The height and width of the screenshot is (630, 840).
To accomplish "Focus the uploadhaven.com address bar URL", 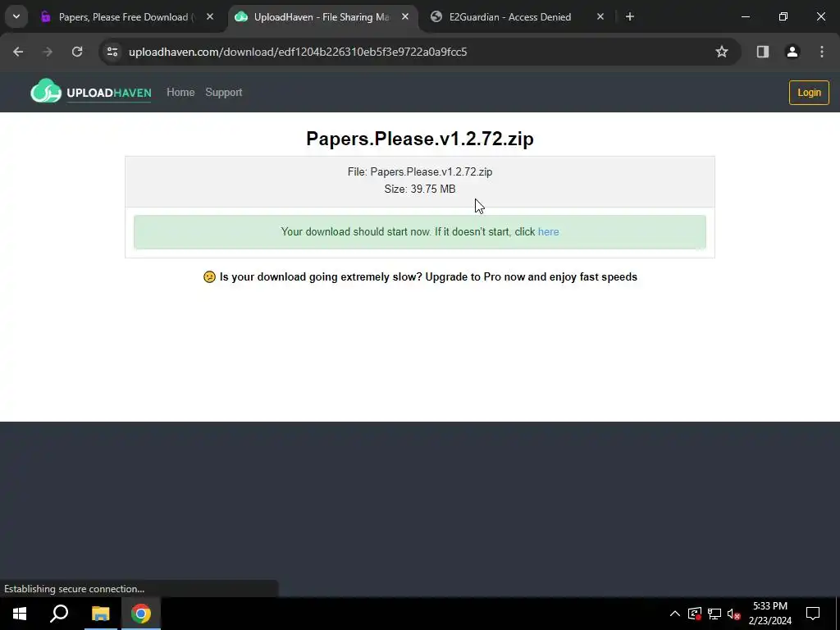I will coord(298,52).
